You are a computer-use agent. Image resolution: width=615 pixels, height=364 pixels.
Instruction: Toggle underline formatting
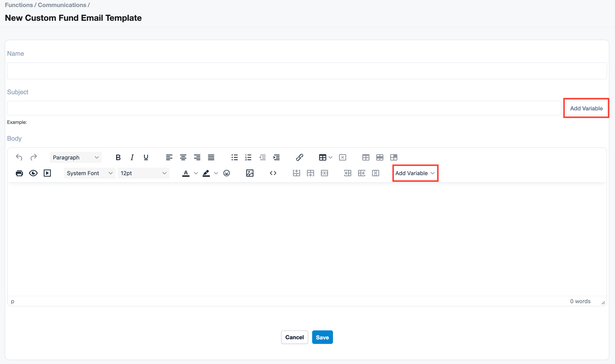[146, 157]
